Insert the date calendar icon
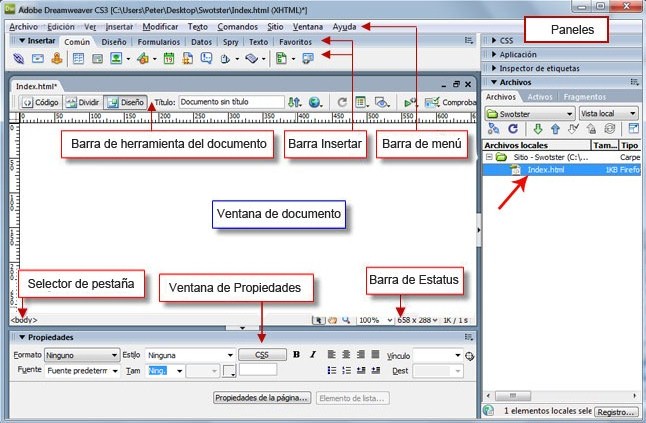 [x=169, y=58]
